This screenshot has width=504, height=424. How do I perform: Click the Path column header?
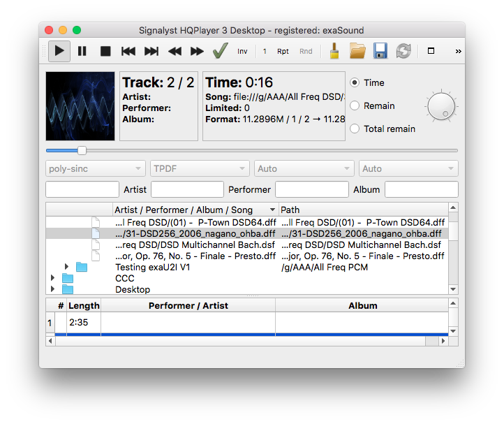[x=363, y=210]
